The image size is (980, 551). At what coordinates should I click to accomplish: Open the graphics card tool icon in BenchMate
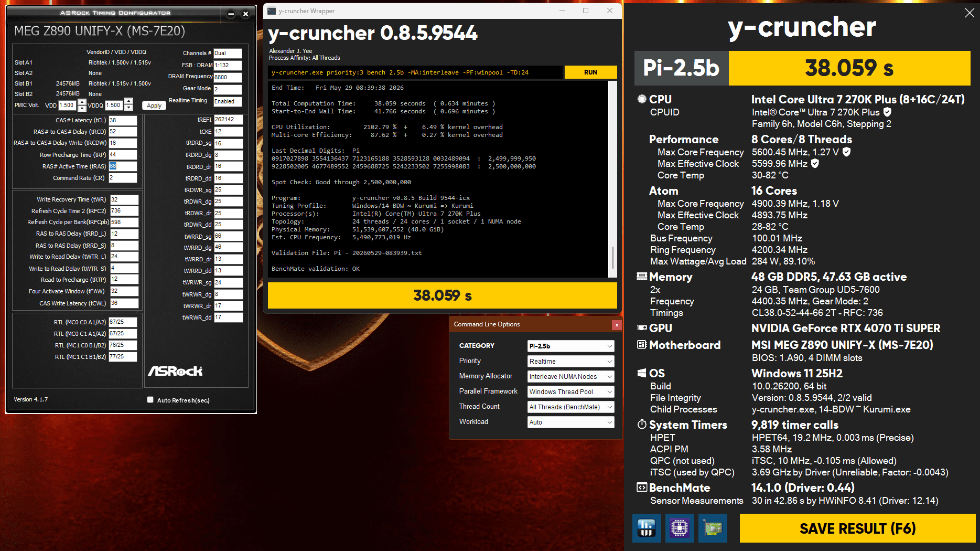[713, 528]
